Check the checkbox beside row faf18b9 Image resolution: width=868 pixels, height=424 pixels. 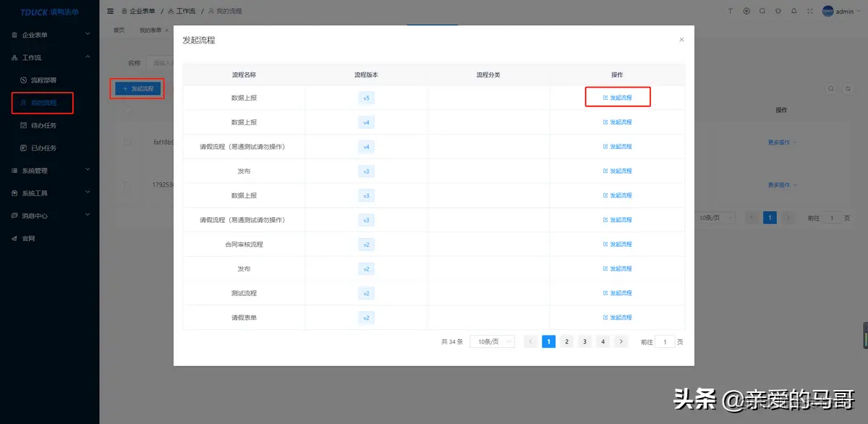(x=127, y=142)
